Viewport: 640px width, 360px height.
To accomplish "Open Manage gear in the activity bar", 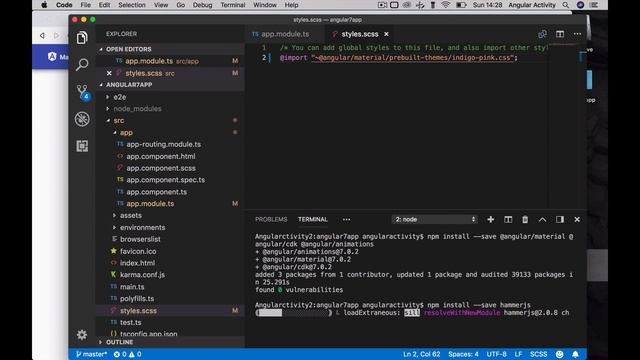I will point(82,335).
